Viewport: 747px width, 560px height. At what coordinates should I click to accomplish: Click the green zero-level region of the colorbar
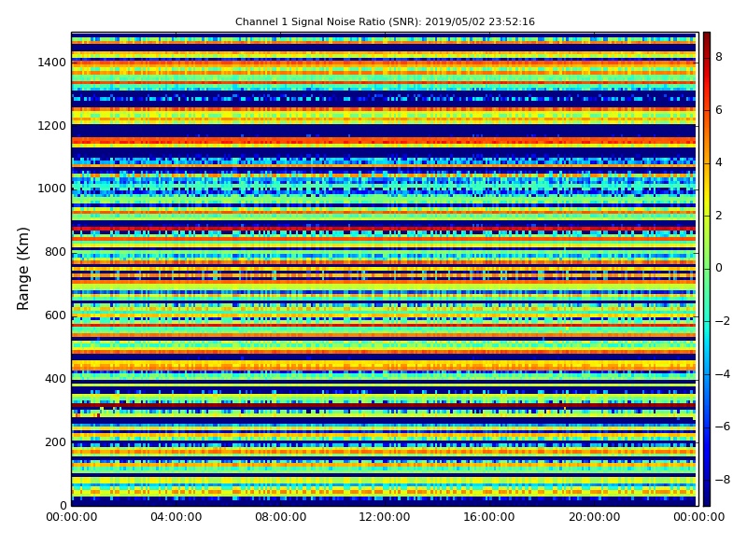[707, 269]
